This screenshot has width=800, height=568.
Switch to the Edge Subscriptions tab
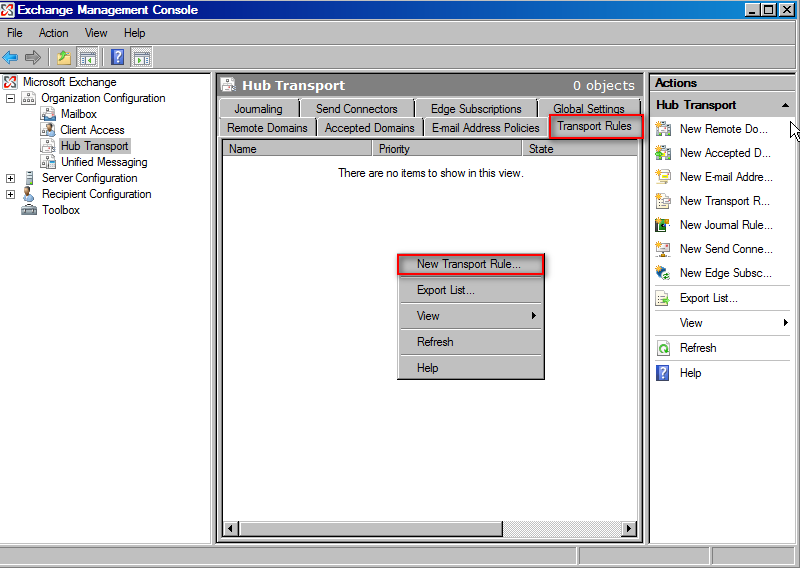476,109
